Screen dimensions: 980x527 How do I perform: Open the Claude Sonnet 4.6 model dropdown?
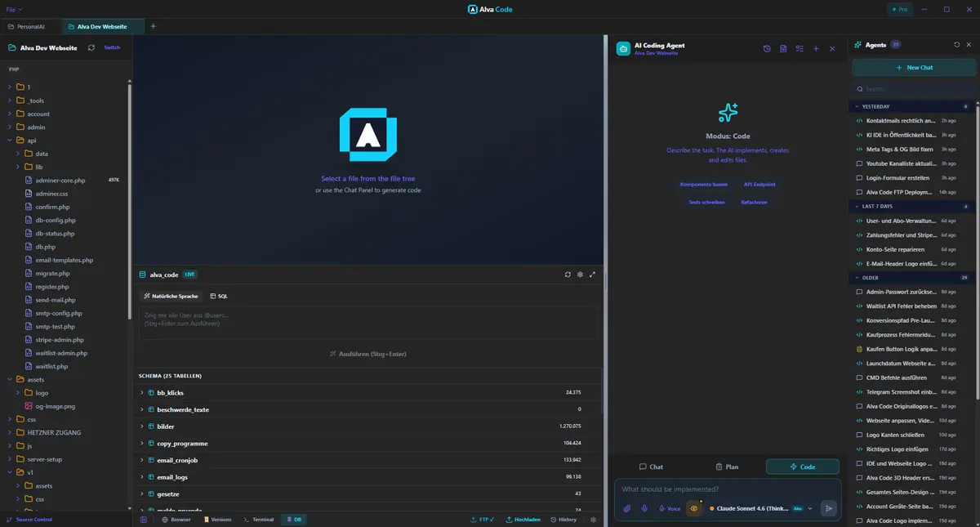[x=761, y=508]
